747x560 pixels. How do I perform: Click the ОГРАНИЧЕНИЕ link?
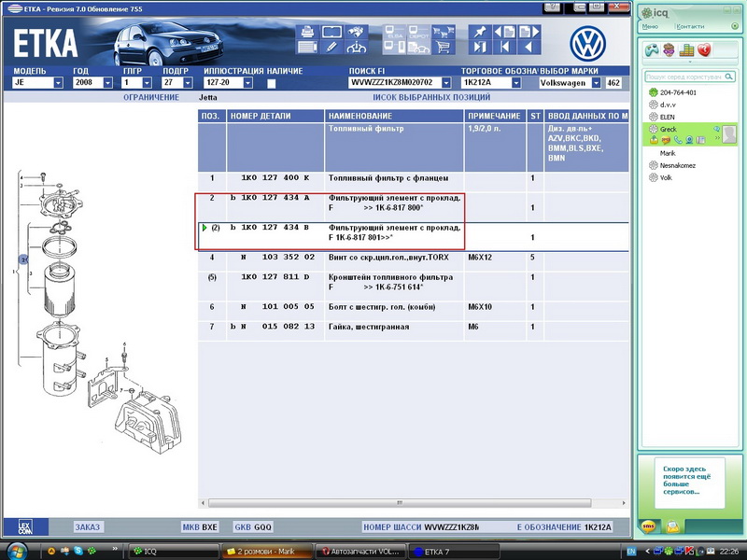tap(151, 97)
